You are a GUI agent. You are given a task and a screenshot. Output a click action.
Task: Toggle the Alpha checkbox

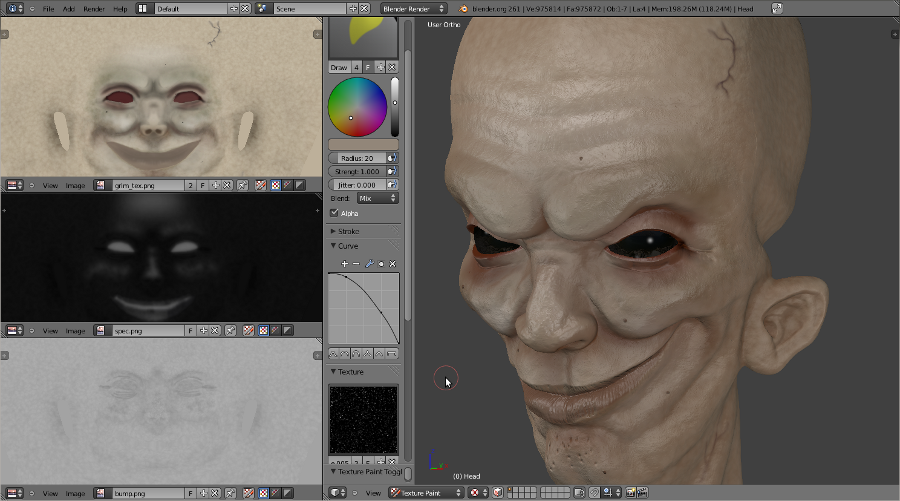pos(335,213)
